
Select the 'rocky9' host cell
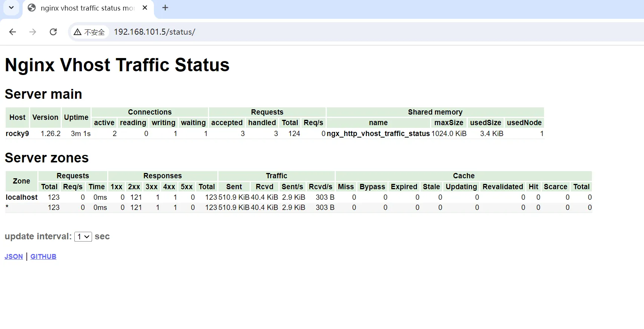17,134
